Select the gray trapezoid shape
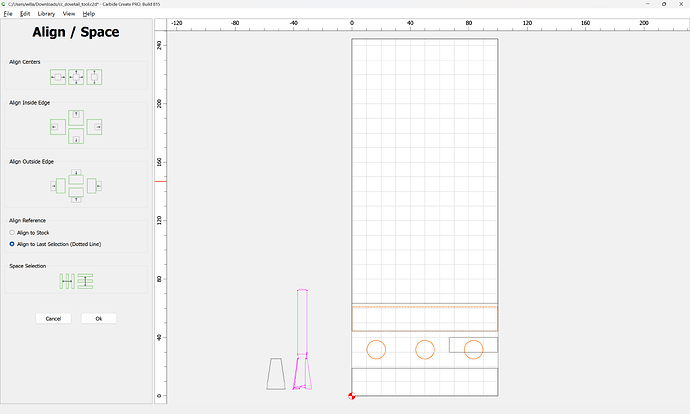 [276, 374]
